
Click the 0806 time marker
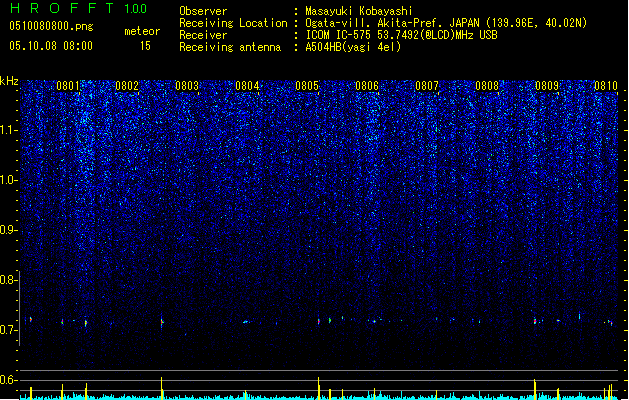coord(367,86)
